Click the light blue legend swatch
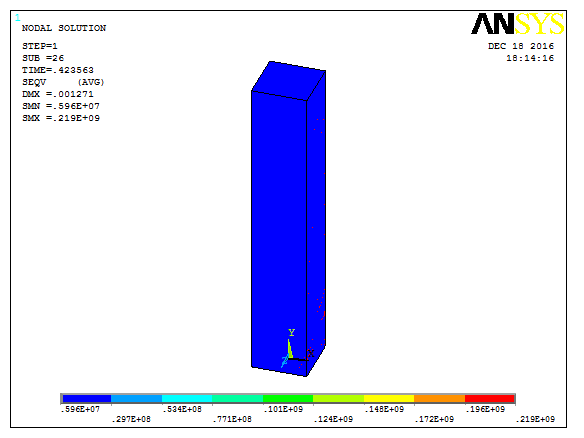Viewport: 584px width, 438px height. pos(136,399)
